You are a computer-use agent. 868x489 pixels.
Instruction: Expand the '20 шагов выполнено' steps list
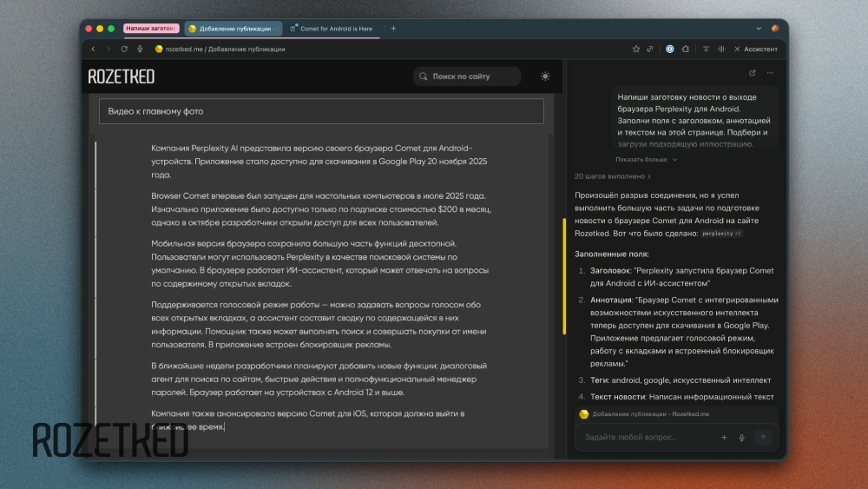pyautogui.click(x=612, y=176)
